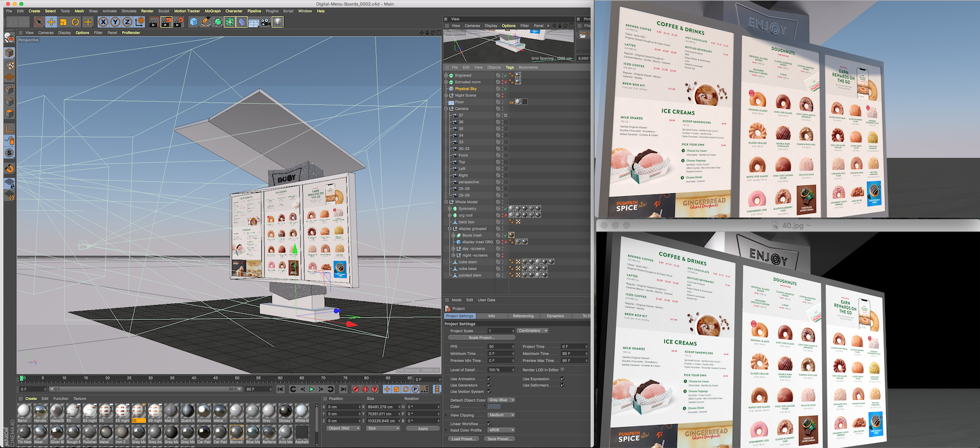
Task: Open Default Object Color Gray-Blue dropdown
Action: 501,400
